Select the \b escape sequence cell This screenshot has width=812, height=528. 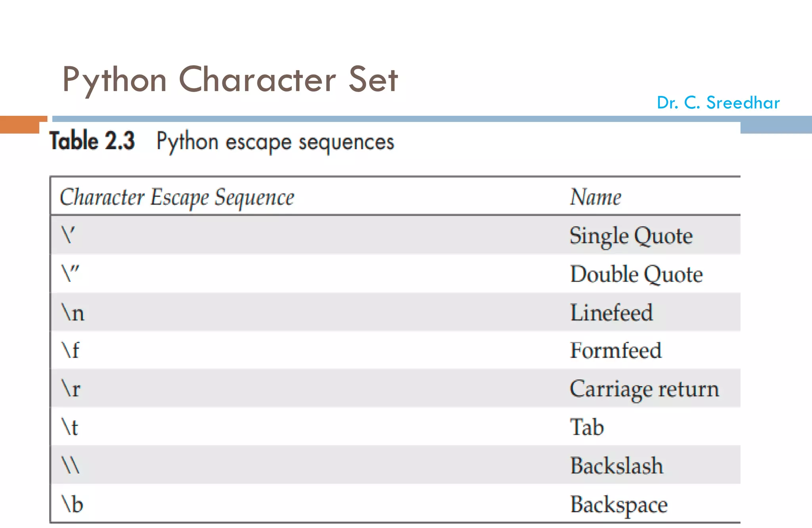pos(72,505)
